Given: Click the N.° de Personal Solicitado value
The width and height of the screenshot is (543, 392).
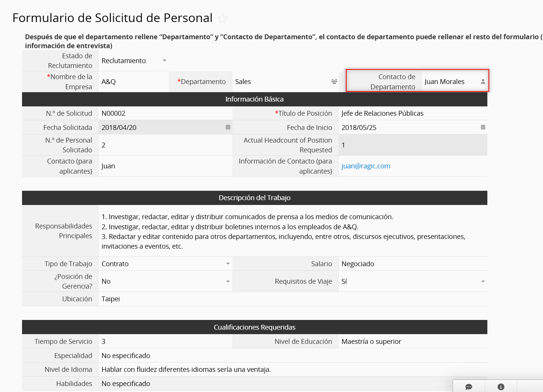Looking at the screenshot, I should 164,145.
